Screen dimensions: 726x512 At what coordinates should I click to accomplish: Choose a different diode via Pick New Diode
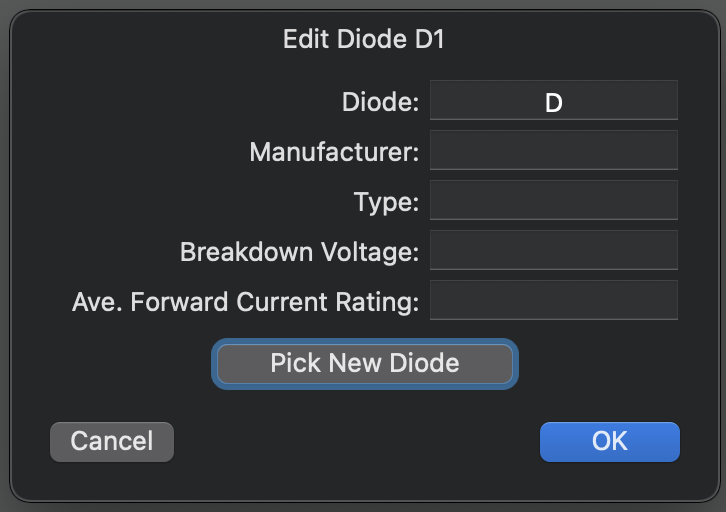365,363
